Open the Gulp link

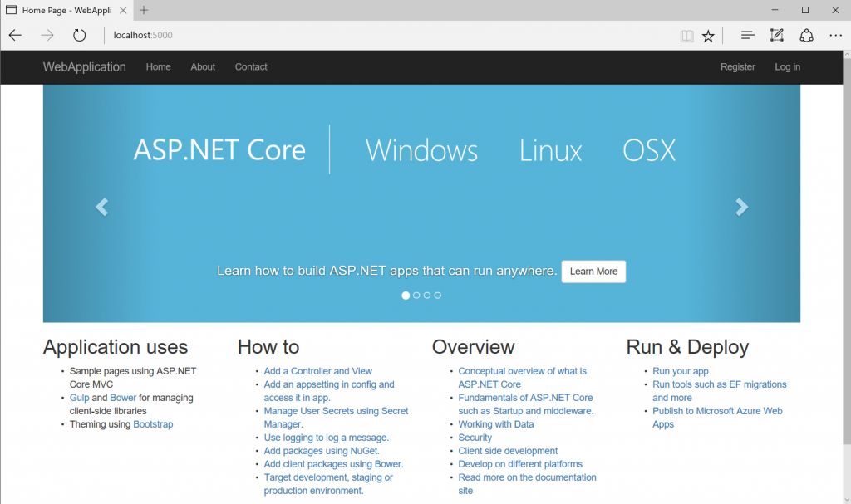pyautogui.click(x=79, y=398)
